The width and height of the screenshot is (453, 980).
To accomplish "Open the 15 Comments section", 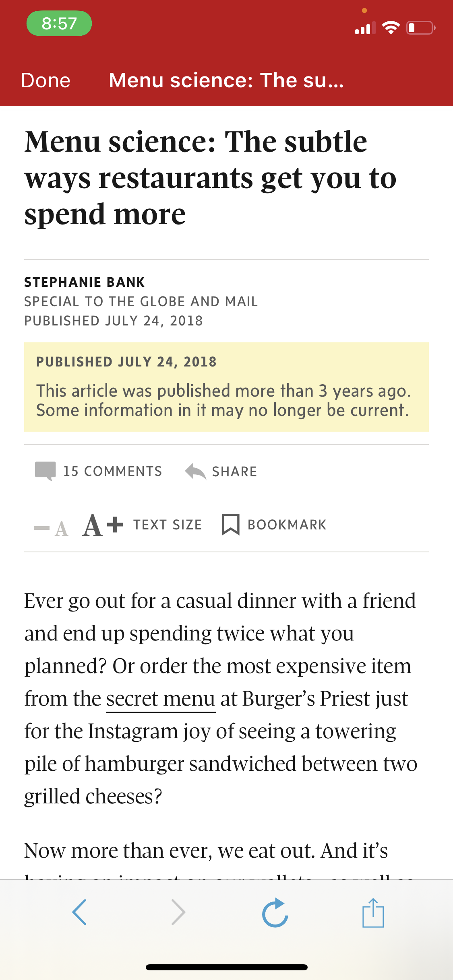I will tap(112, 471).
